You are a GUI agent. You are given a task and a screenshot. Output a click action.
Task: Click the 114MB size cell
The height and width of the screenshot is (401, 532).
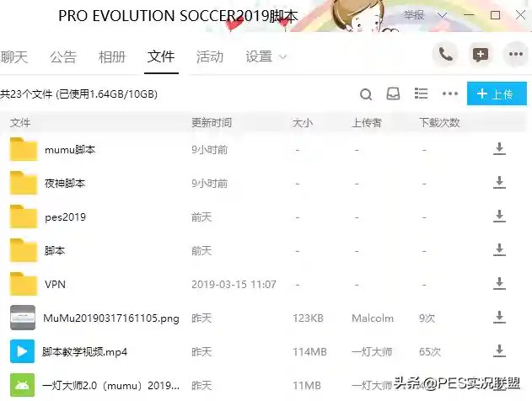coord(309,352)
